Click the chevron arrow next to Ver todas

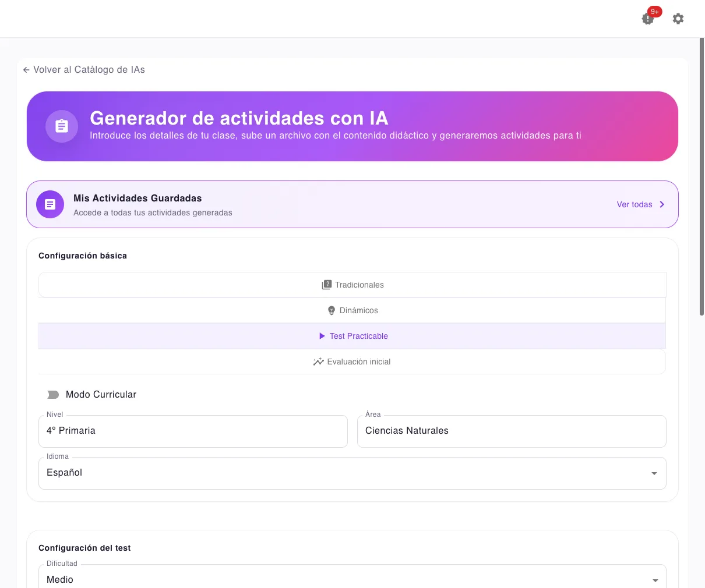tap(662, 204)
